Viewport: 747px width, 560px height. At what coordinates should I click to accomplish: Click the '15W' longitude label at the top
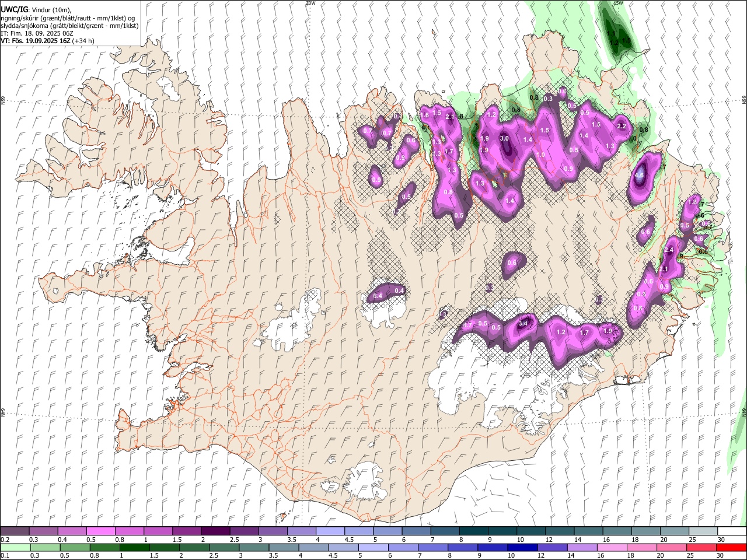point(619,3)
